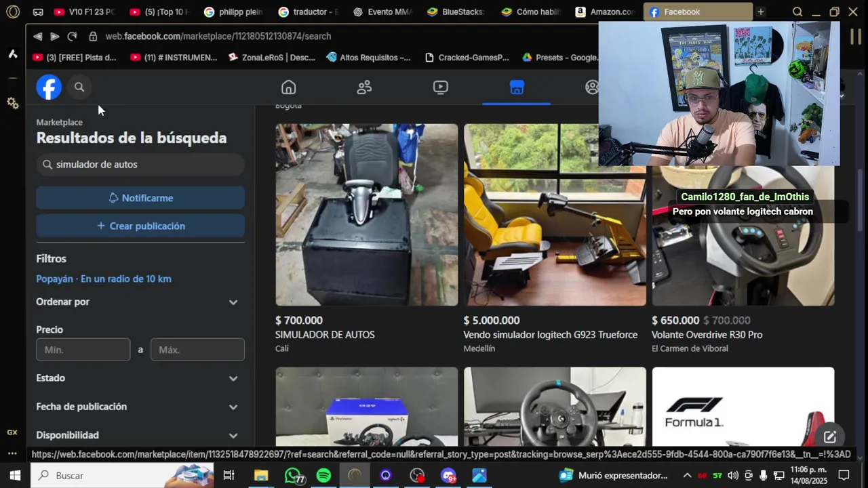
Task: Go to Facebook Home feed icon
Action: click(x=289, y=87)
